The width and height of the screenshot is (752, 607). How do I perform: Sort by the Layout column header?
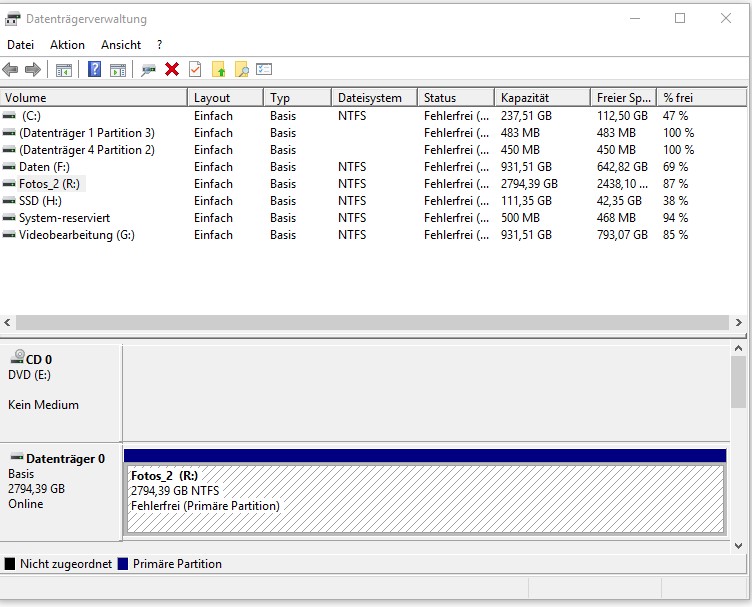(x=225, y=98)
